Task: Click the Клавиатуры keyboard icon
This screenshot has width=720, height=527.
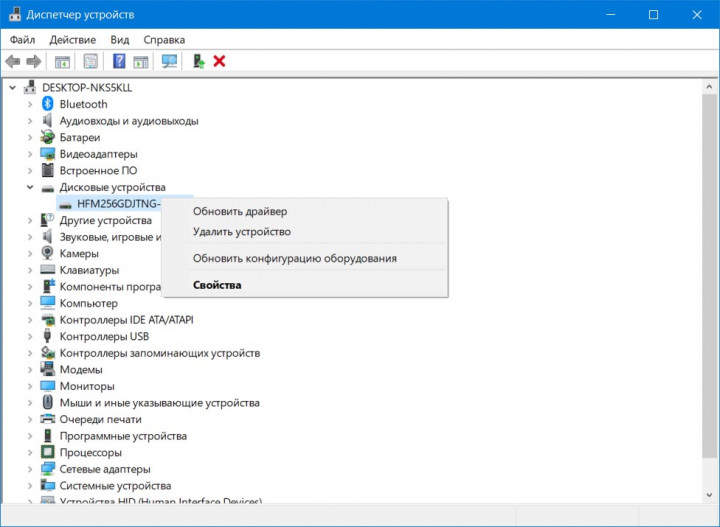Action: point(47,269)
